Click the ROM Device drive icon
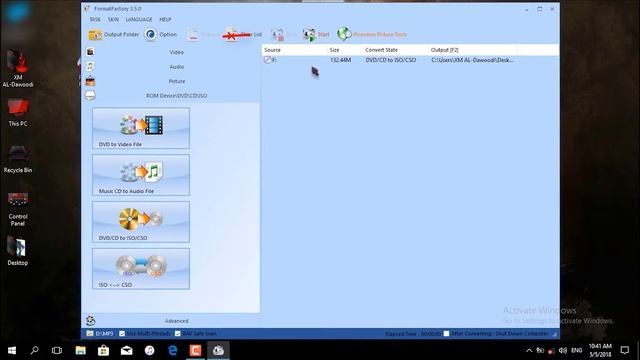 coord(90,96)
